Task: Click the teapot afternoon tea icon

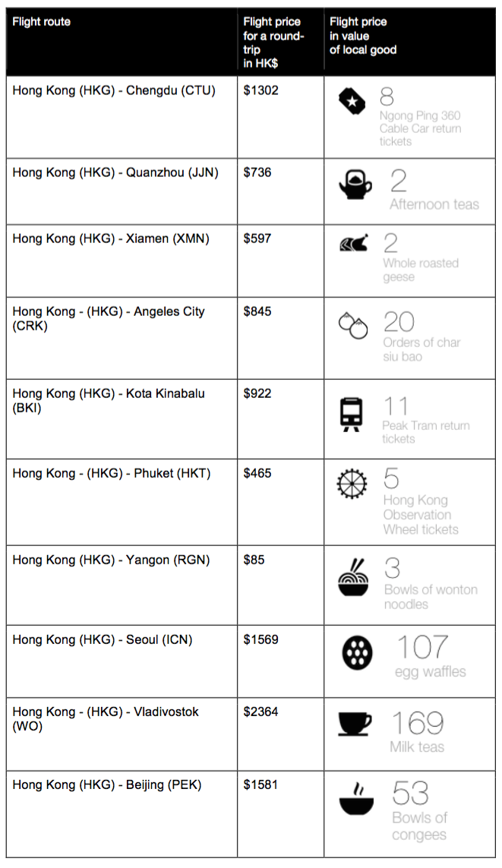Action: [354, 185]
